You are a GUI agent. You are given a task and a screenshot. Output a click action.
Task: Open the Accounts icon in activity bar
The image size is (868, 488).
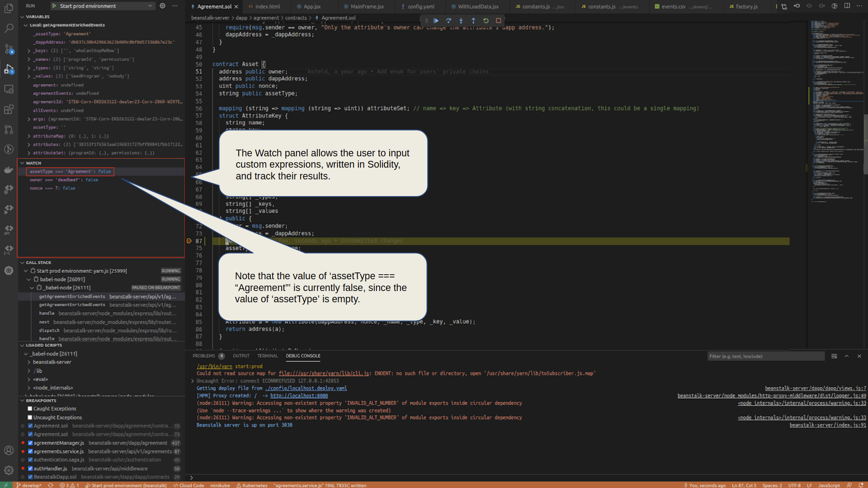point(9,450)
